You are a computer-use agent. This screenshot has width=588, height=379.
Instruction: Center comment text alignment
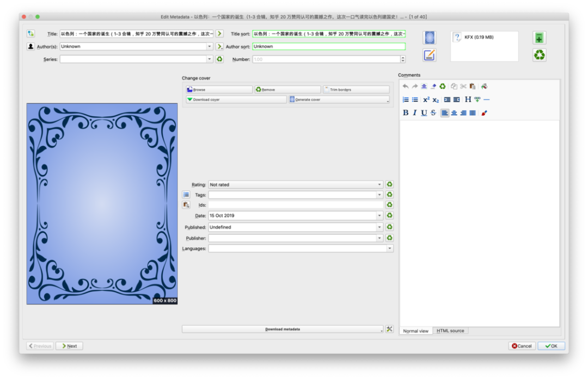click(454, 113)
